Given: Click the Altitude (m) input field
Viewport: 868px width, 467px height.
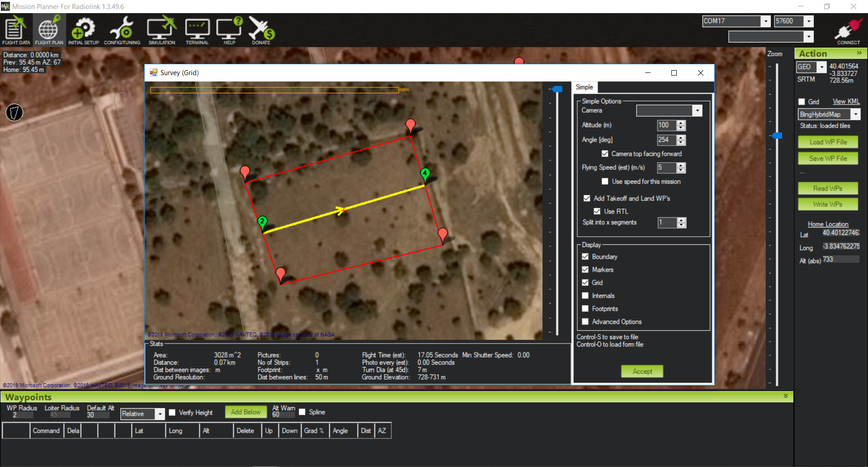Looking at the screenshot, I should (x=666, y=125).
